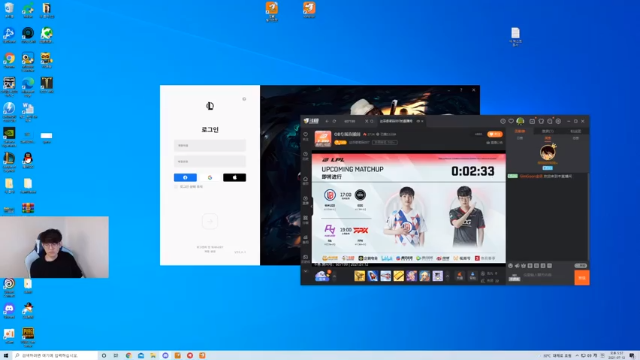This screenshot has width=640, height=360.
Task: Go back using the Huya back arrow
Action: (327, 121)
